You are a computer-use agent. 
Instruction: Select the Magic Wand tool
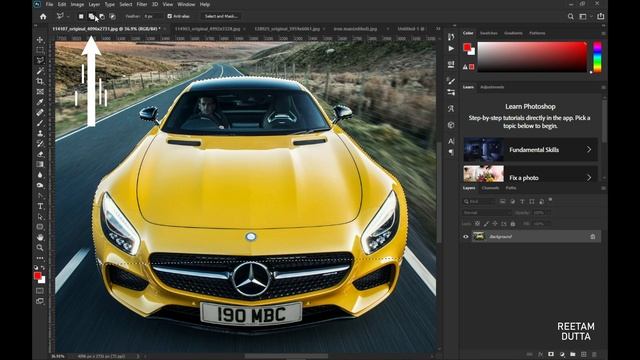click(40, 71)
